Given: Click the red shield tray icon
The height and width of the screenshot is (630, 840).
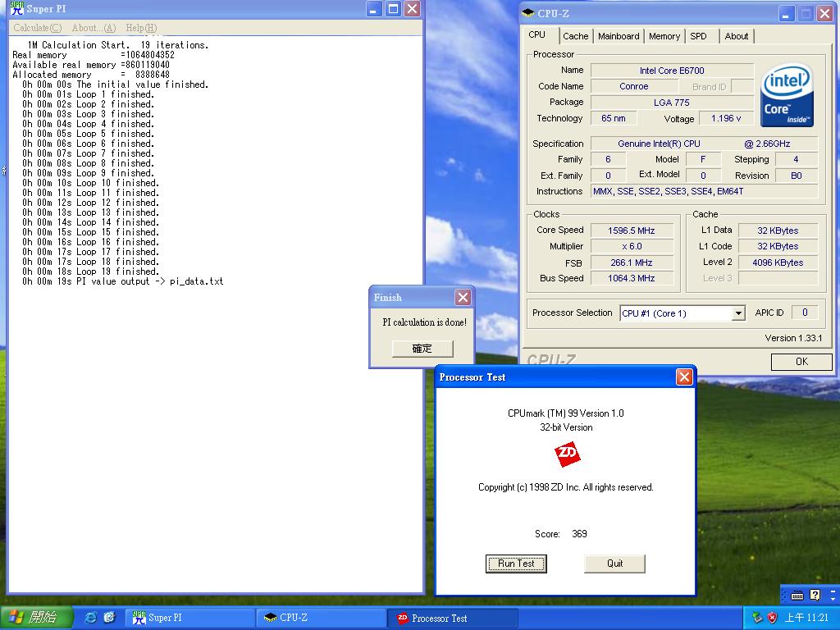Looking at the screenshot, I should (772, 618).
